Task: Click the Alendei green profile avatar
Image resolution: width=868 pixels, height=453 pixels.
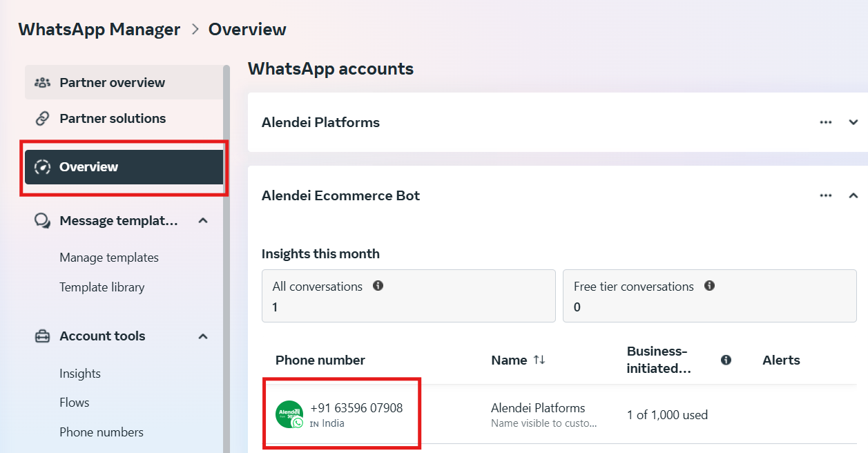Action: [x=289, y=414]
